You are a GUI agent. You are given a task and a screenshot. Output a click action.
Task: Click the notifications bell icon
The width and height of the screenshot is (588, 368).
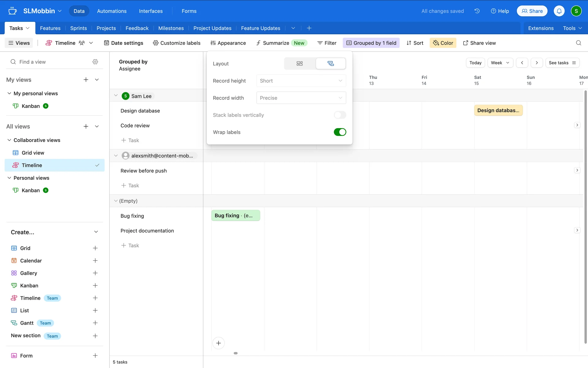click(559, 11)
